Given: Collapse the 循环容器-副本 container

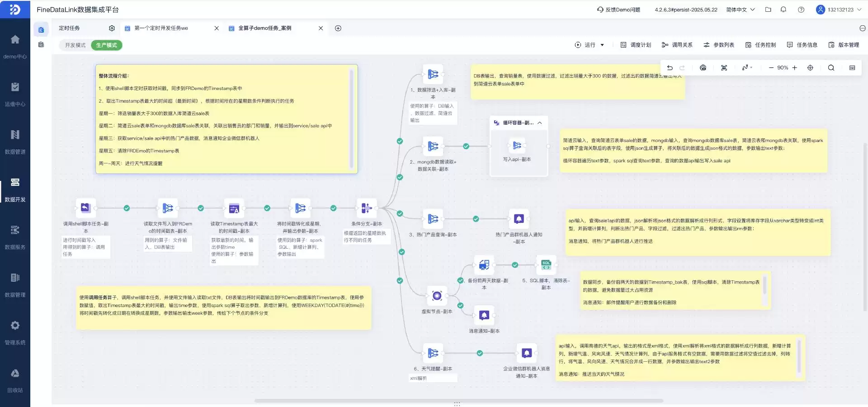Looking at the screenshot, I should point(540,123).
